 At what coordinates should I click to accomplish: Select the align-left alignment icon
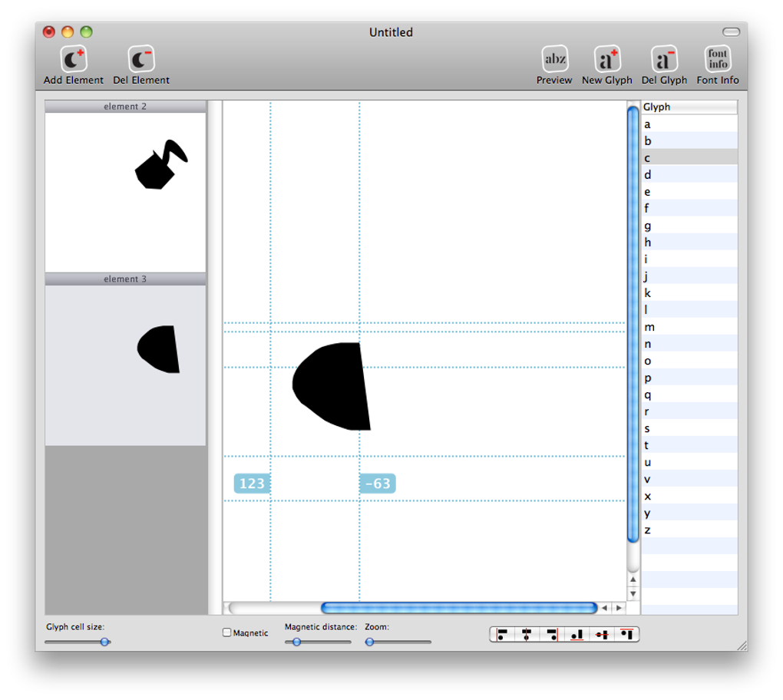tap(501, 635)
